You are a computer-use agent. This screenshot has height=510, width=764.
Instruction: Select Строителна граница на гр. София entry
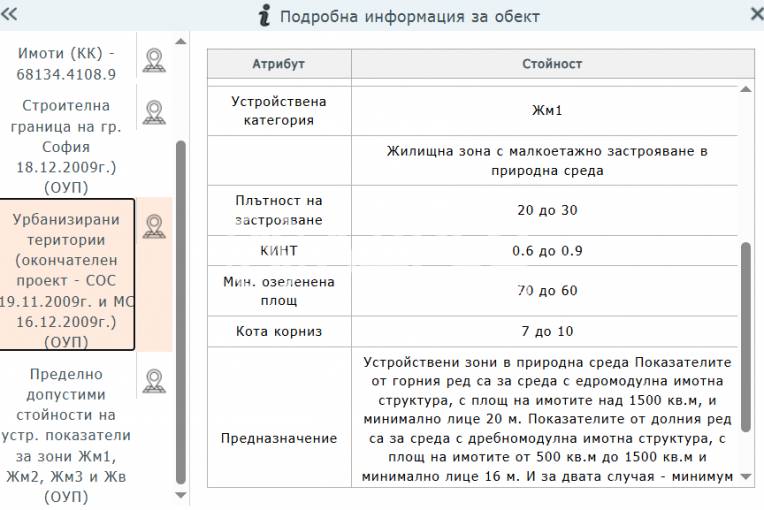(x=66, y=146)
